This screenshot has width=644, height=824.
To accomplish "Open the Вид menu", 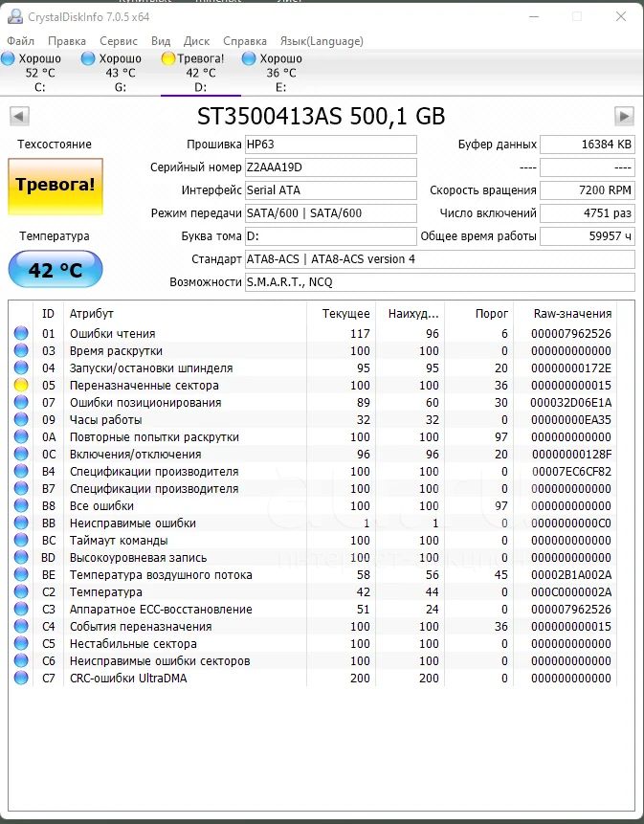I will click(x=161, y=41).
